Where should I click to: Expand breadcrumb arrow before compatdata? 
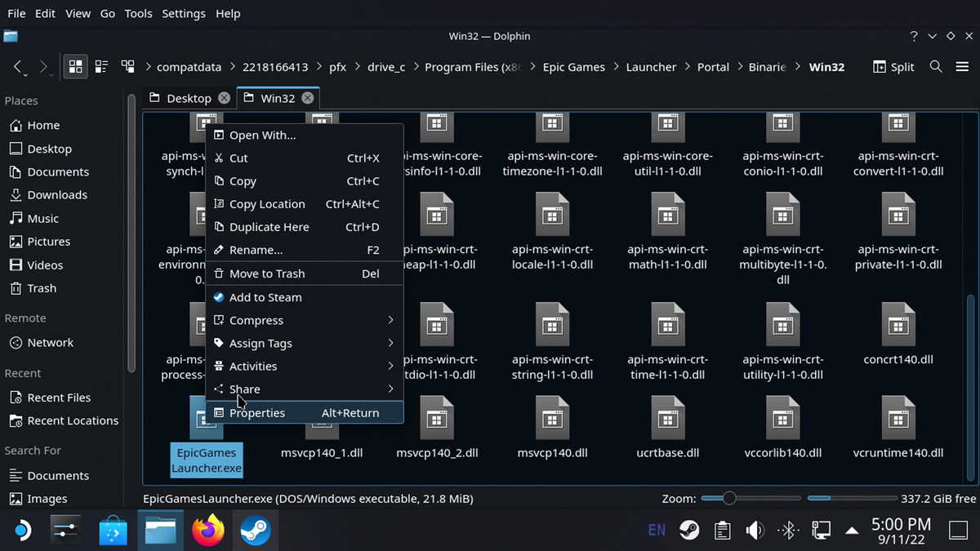149,67
